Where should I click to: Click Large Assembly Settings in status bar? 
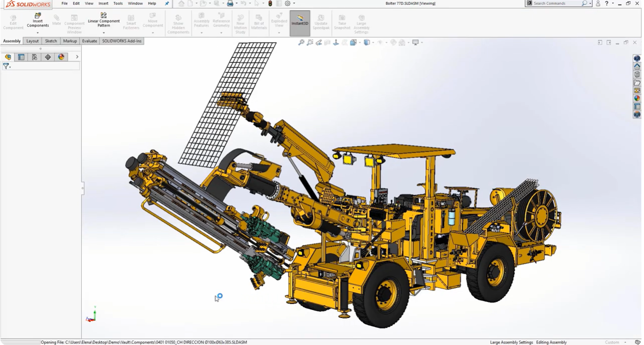(x=511, y=342)
